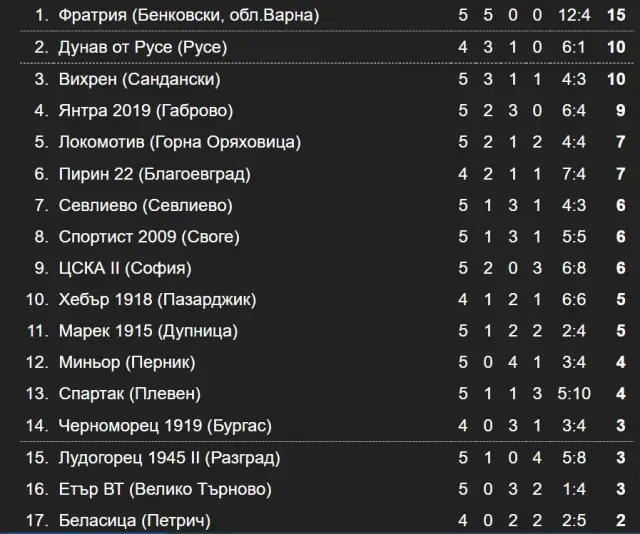The width and height of the screenshot is (640, 534).
Task: Select Хебър 1918 (Пазарджик) team
Action: tap(158, 300)
